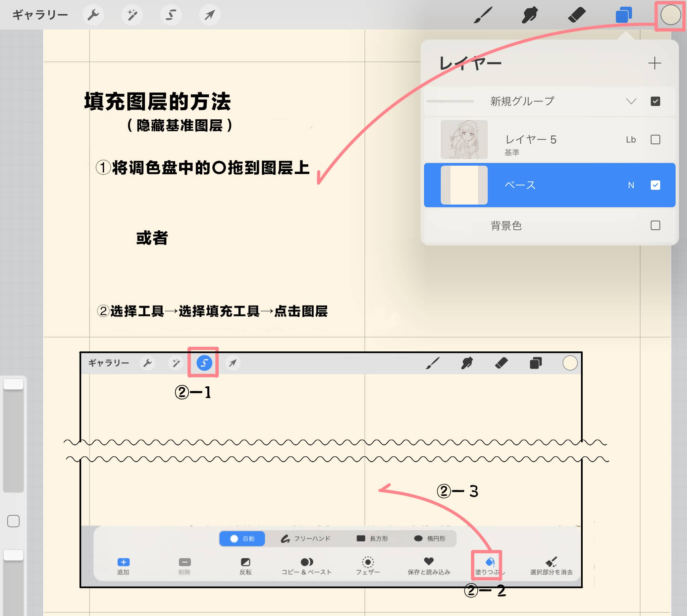Viewport: 687px width, 616px height.
Task: Activate the Selection tool in the top bar
Action: point(171,15)
